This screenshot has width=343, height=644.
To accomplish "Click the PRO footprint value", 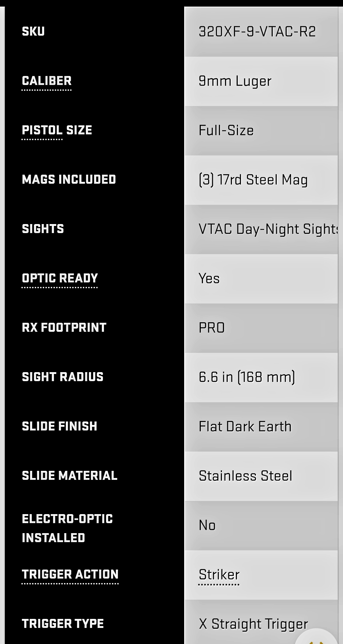I will [x=212, y=328].
